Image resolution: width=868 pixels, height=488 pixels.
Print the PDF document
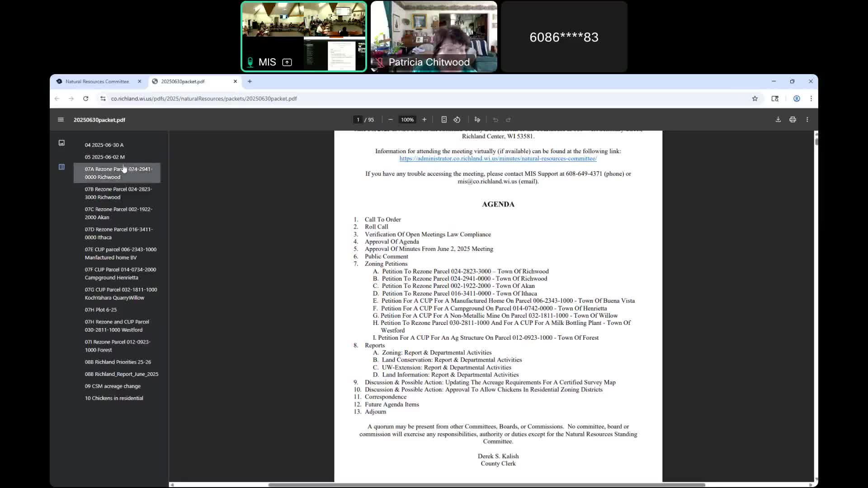coord(793,120)
